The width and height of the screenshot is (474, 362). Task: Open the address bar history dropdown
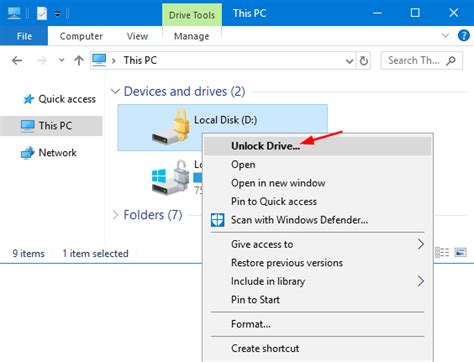click(349, 61)
